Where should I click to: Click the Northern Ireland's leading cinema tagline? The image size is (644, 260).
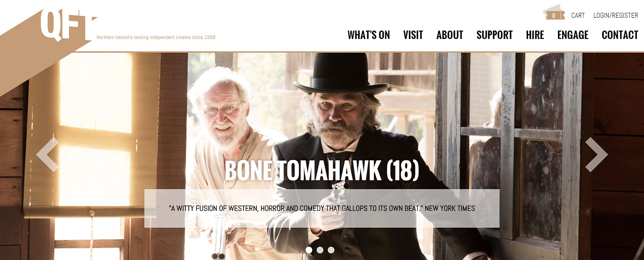point(156,37)
